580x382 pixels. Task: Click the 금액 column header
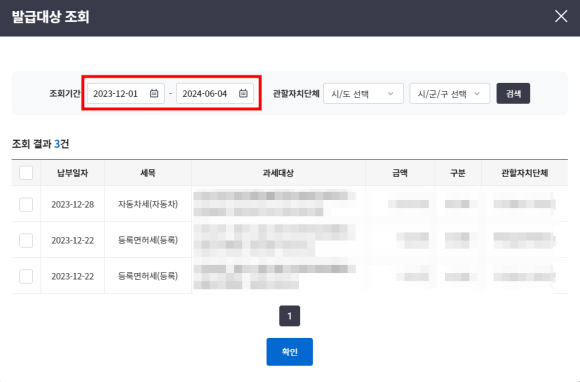tap(400, 173)
